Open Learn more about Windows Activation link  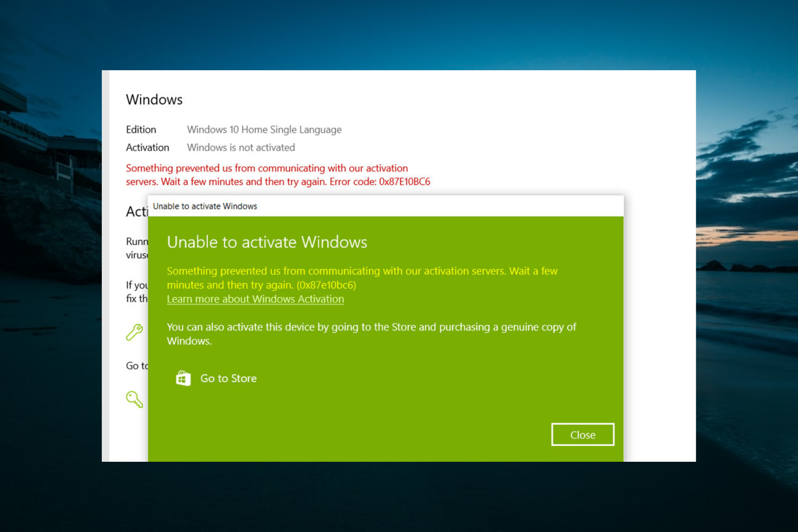(255, 299)
